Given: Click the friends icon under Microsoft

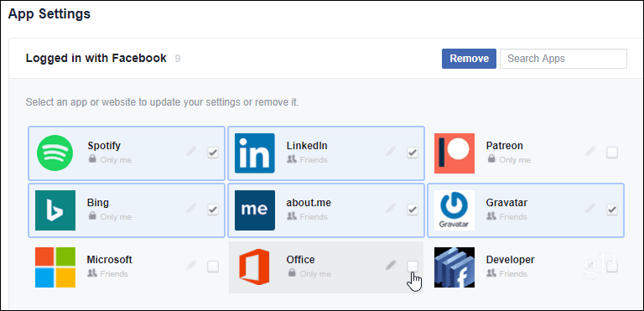Looking at the screenshot, I should point(92,273).
